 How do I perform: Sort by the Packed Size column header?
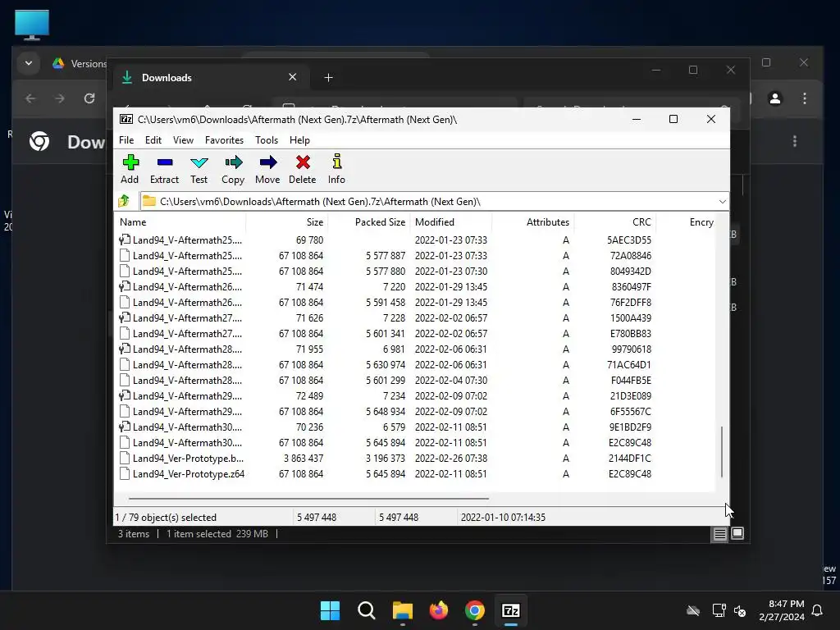click(x=369, y=221)
